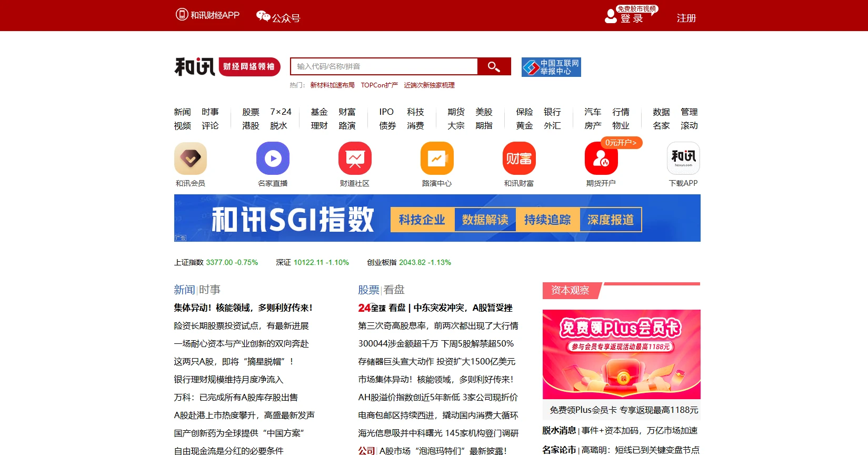
Task: Open caption 免费领Plus会员卡 专享返现最高1188元
Action: click(624, 410)
